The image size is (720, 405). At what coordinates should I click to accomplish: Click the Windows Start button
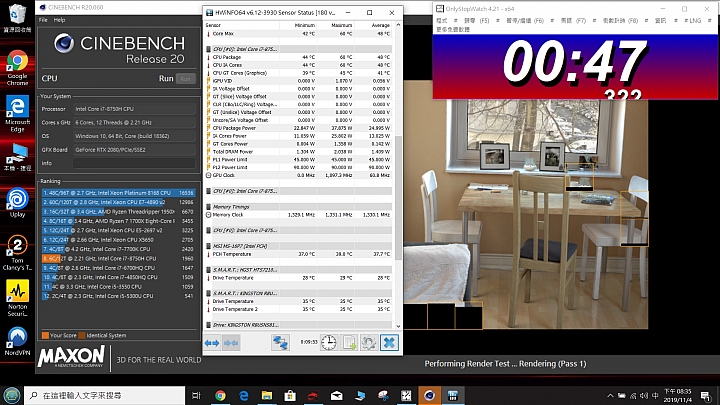[x=12, y=395]
